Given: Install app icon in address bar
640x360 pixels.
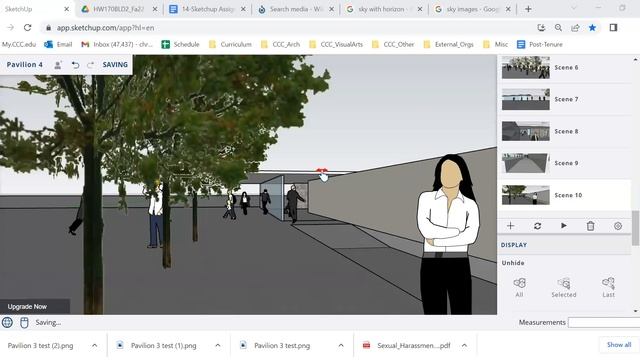Looking at the screenshot, I should click(541, 28).
